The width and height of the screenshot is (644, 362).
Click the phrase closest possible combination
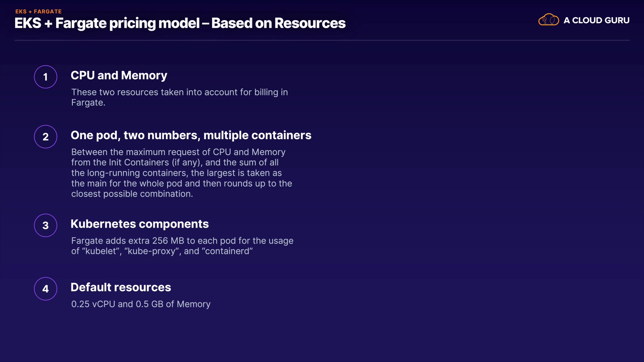click(132, 194)
